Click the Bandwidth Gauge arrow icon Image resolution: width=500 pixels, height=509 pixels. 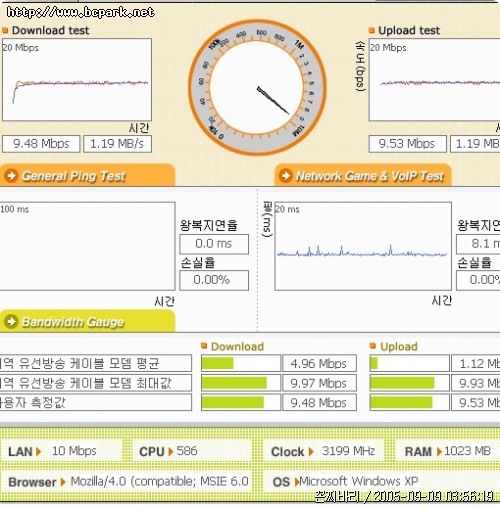(x=11, y=321)
